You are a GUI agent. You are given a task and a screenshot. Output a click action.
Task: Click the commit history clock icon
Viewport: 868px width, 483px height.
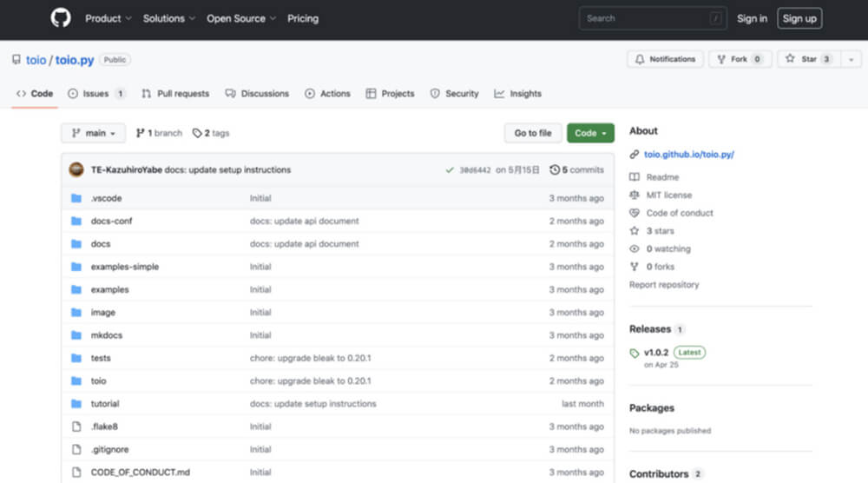pyautogui.click(x=554, y=169)
